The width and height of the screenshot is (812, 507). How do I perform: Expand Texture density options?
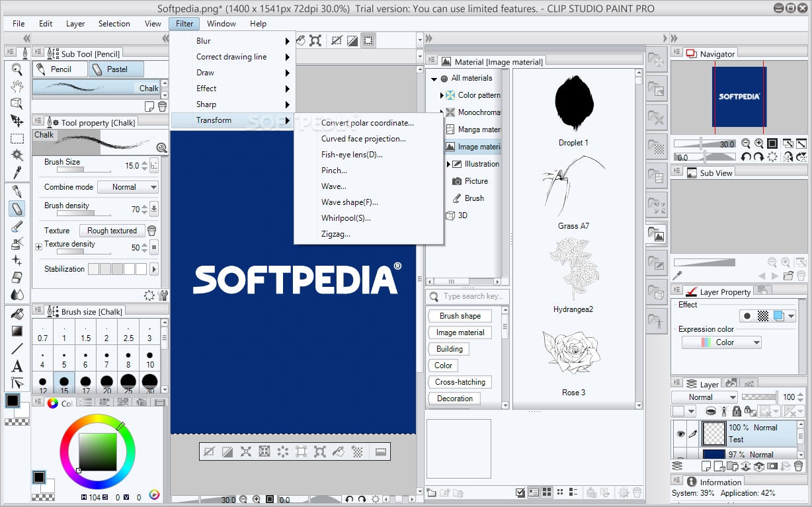[x=38, y=247]
